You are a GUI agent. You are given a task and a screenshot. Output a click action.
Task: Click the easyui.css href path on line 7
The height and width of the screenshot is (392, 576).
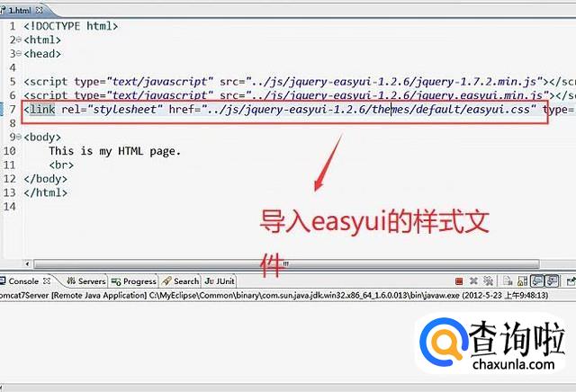tap(369, 110)
